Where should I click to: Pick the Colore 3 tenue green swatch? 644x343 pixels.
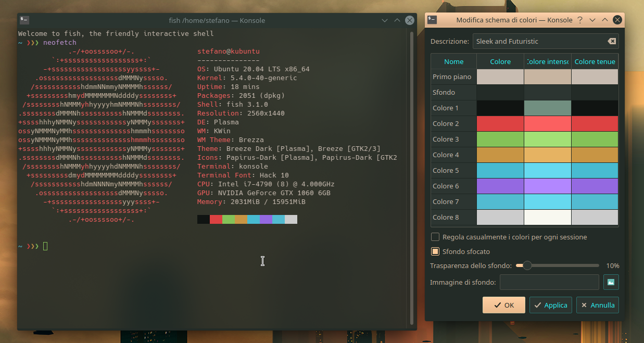pyautogui.click(x=595, y=139)
